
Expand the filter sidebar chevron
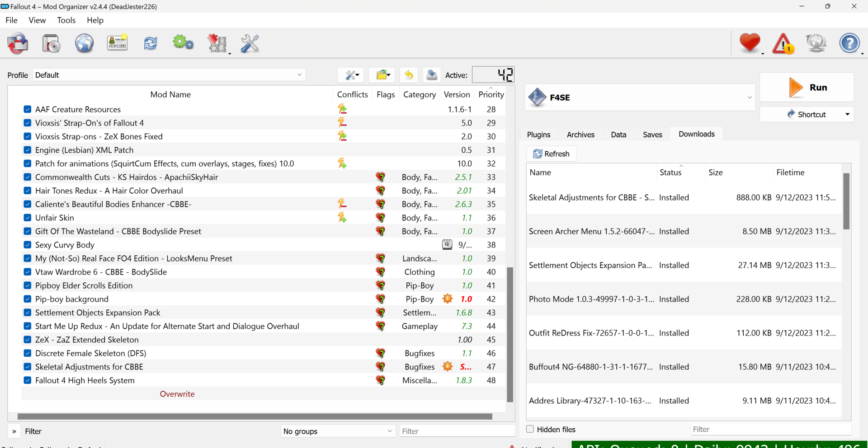14,431
